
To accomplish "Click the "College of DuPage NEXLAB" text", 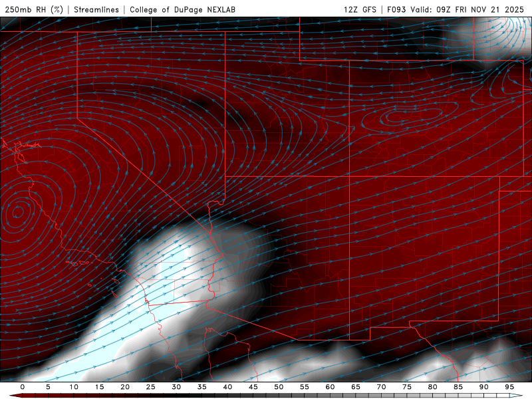I will tap(182, 9).
